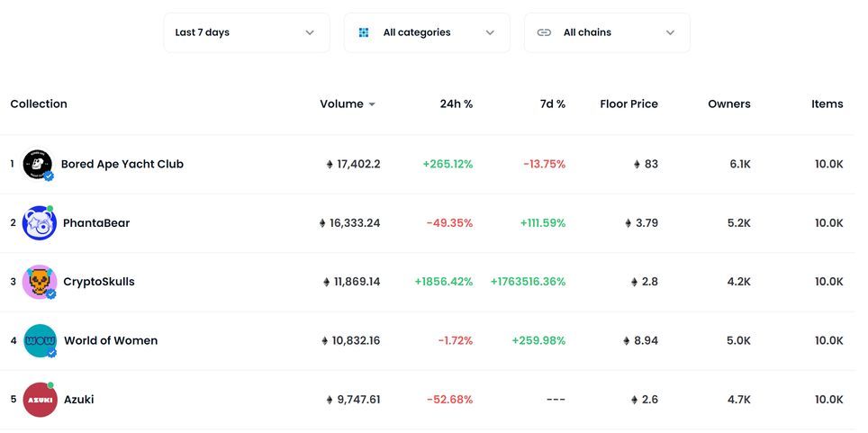This screenshot has width=868, height=433.
Task: Click the 16,333.24 volume value
Action: 355,223
